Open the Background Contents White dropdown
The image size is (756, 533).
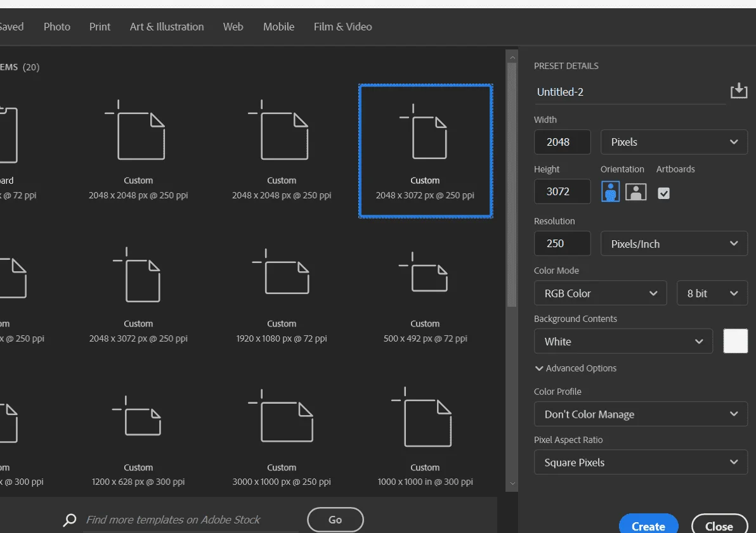coord(623,341)
